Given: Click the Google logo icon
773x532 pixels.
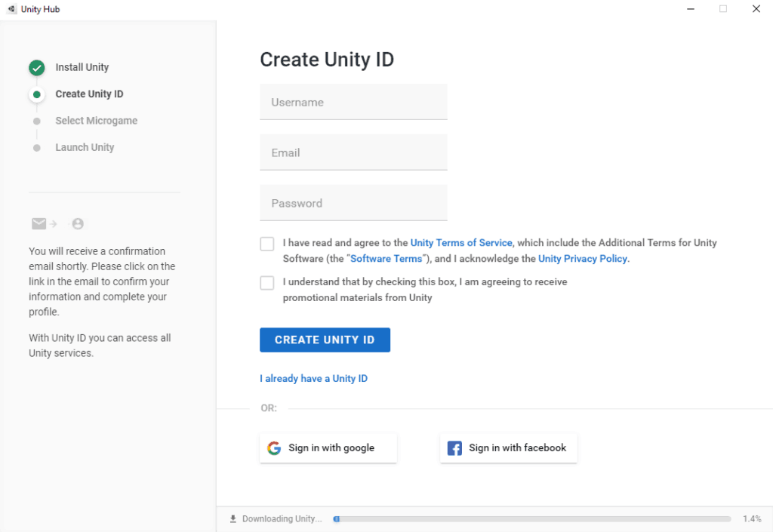Looking at the screenshot, I should click(x=274, y=448).
